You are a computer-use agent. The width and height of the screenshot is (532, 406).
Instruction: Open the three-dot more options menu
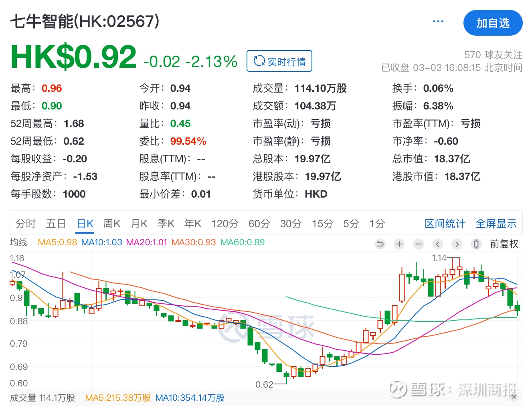438,21
